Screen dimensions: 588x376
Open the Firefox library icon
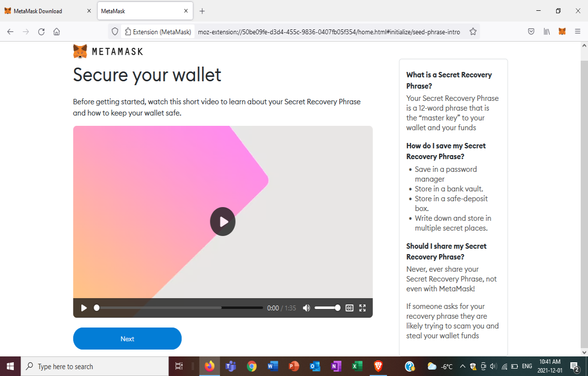[547, 31]
